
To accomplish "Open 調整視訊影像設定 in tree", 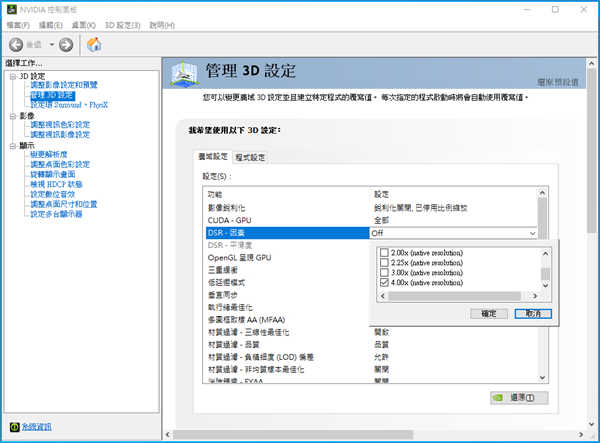I will click(x=60, y=135).
